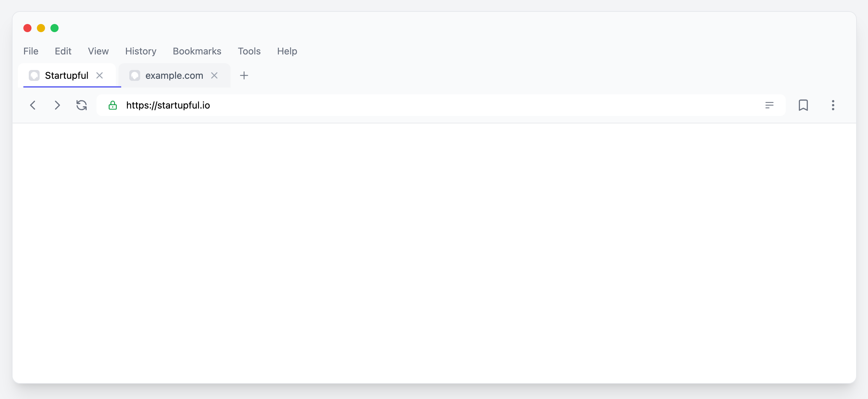Click the green secure lock icon

pyautogui.click(x=113, y=105)
